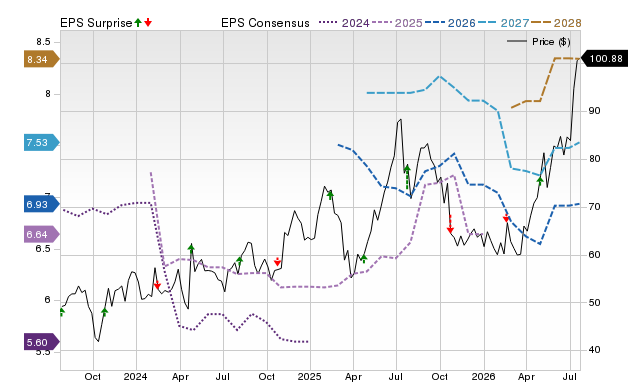This screenshot has height=382, width=640.
Task: Click the 40 price axis label
Action: (594, 350)
